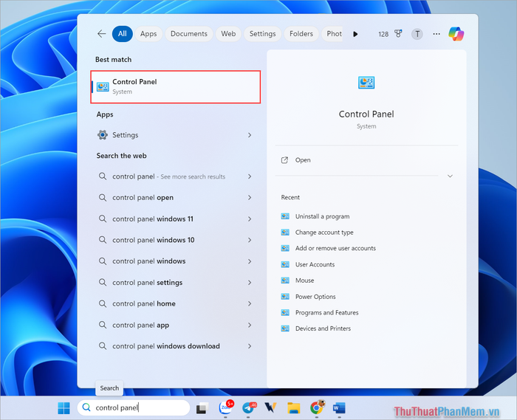Open File Explorer from the taskbar
The width and height of the screenshot is (517, 420).
(293, 408)
